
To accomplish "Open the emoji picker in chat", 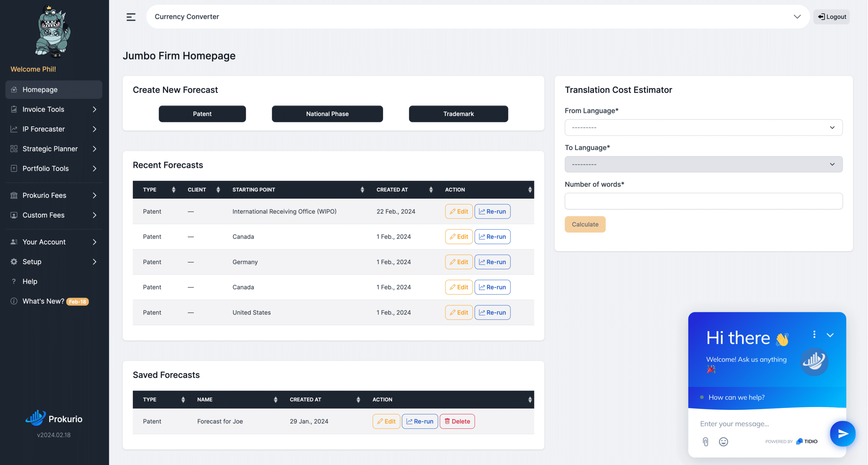I will click(723, 442).
